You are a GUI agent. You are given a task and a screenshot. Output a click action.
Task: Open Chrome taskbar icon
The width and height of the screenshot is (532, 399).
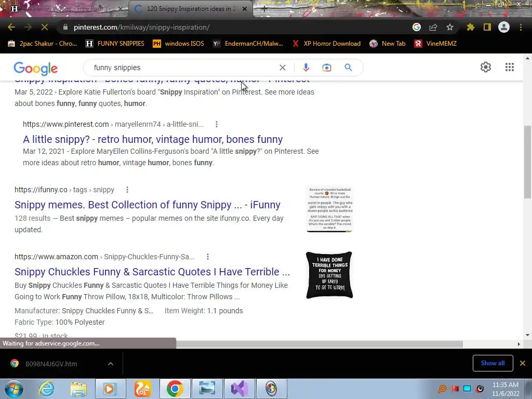pyautogui.click(x=175, y=389)
